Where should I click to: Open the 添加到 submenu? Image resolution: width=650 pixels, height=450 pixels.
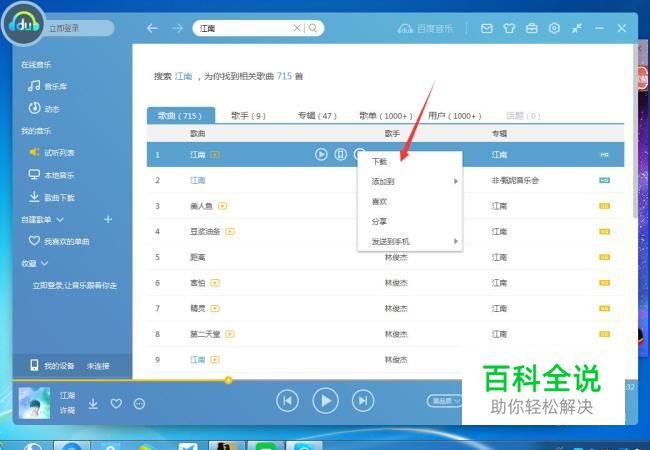coord(410,181)
